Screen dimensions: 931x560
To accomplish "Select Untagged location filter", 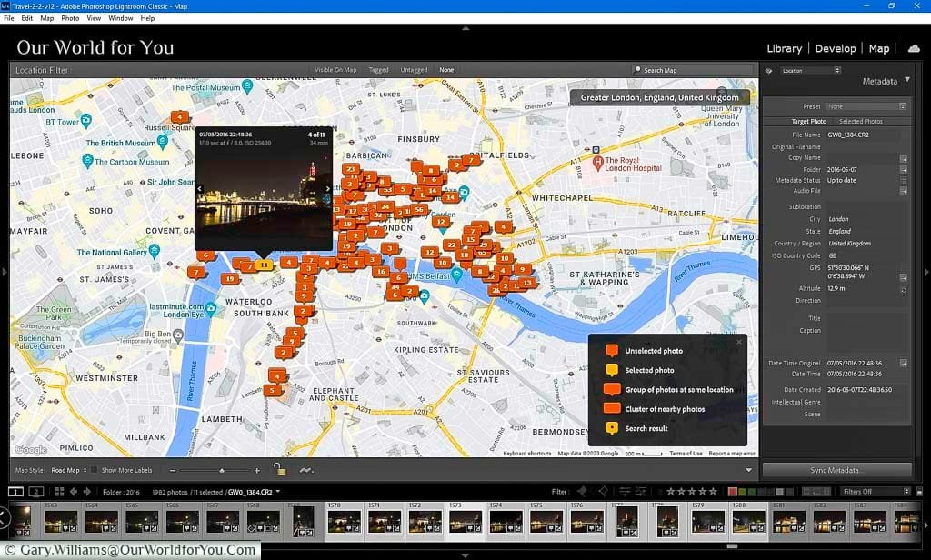I will 414,69.
